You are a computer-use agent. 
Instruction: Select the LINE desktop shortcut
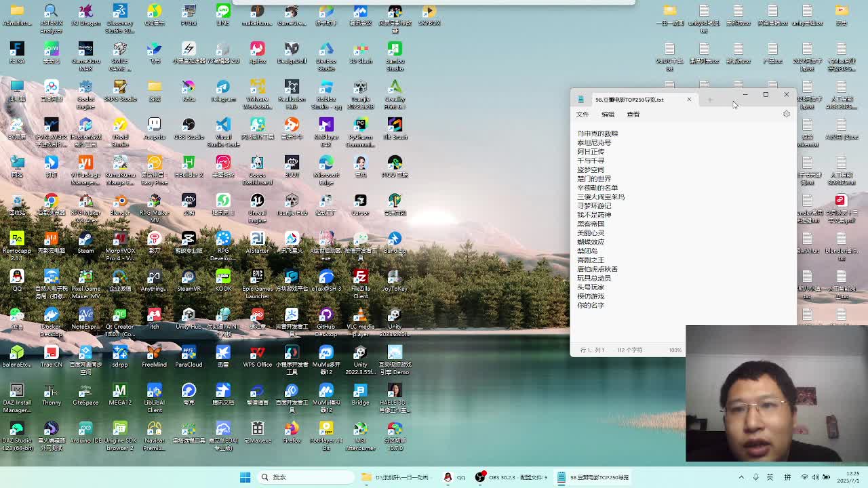tap(223, 16)
